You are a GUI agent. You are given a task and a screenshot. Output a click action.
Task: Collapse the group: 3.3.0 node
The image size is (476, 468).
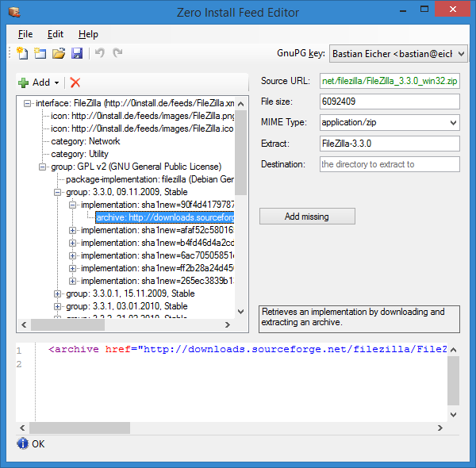57,192
